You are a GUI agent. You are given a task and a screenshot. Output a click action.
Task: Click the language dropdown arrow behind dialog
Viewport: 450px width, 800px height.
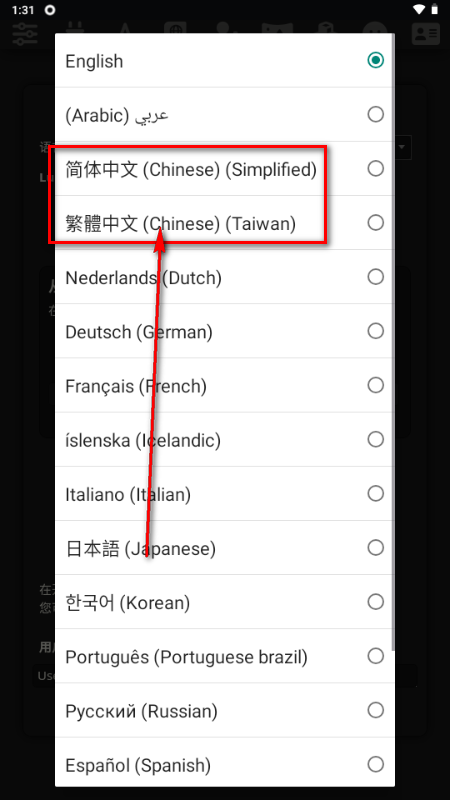402,148
